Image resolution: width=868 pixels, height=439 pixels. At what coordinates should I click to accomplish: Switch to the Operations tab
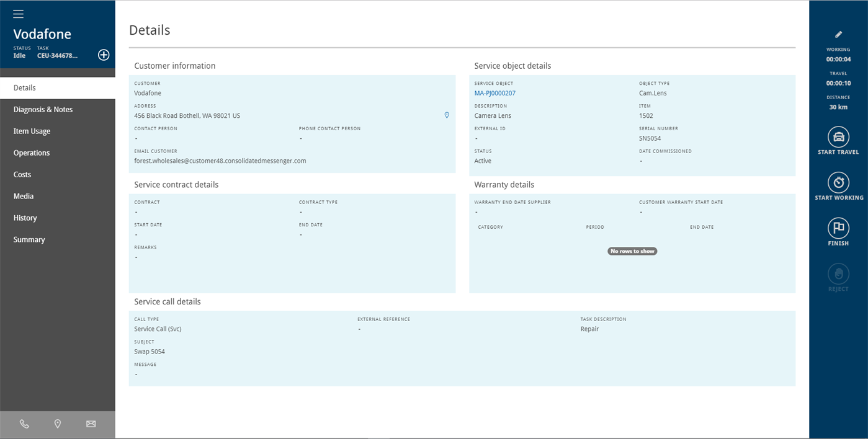click(x=32, y=153)
